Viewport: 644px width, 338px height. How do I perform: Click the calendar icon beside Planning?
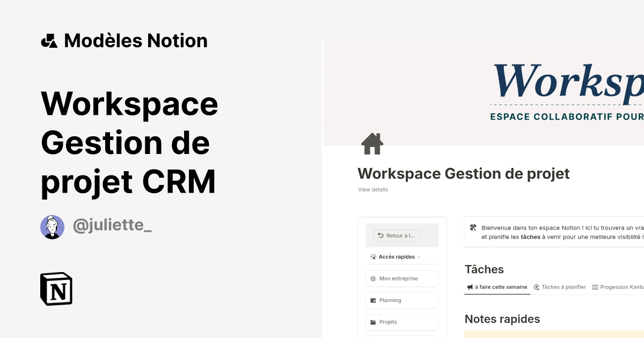point(374,300)
